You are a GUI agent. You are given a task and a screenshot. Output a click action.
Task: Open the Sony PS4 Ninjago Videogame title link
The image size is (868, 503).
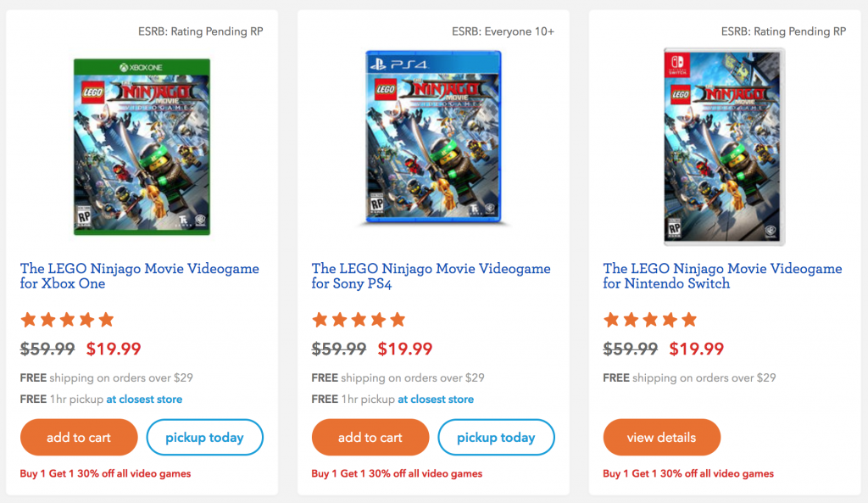click(x=431, y=276)
